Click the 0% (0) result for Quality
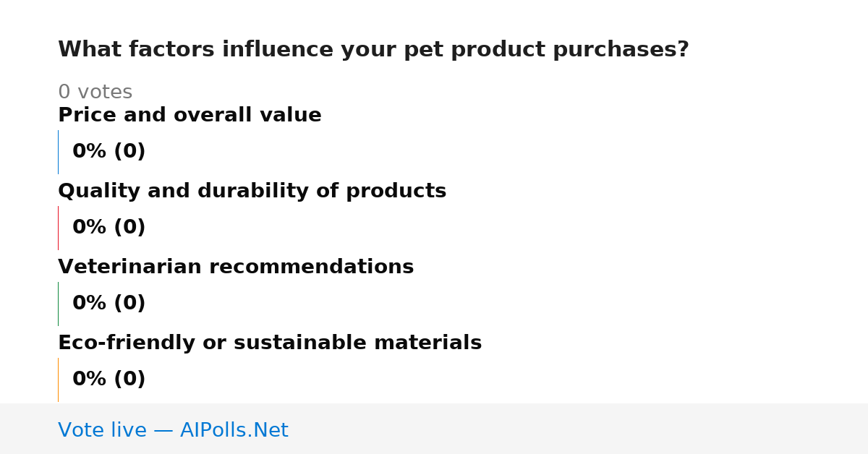 109,228
